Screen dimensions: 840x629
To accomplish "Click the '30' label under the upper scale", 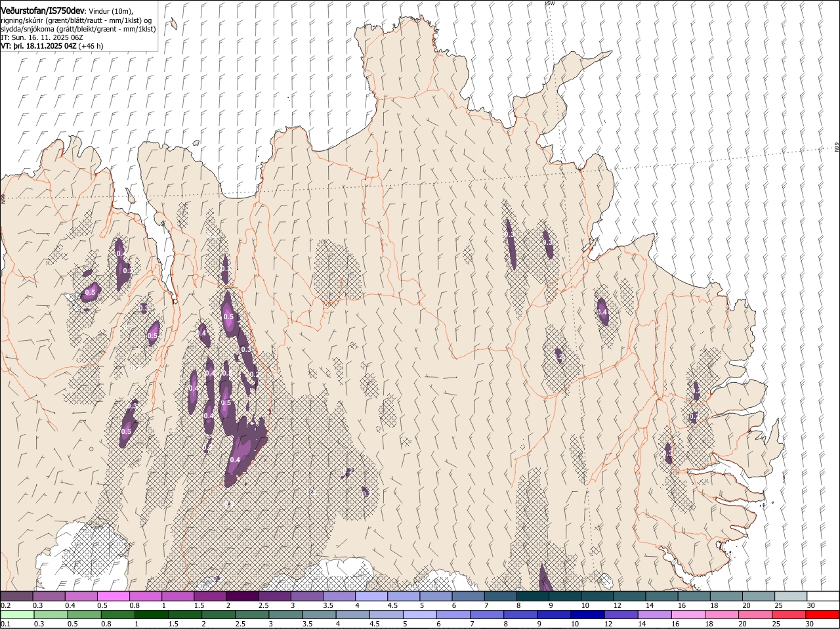I will click(811, 605).
